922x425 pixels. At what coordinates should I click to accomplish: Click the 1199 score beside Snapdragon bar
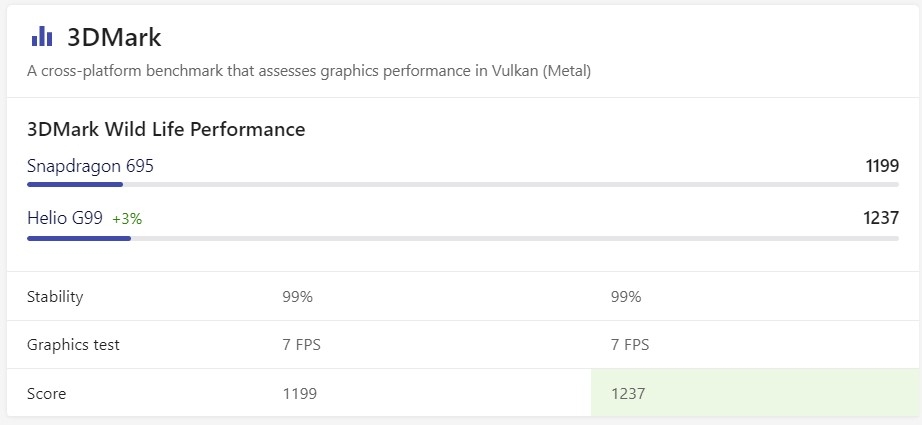[881, 166]
